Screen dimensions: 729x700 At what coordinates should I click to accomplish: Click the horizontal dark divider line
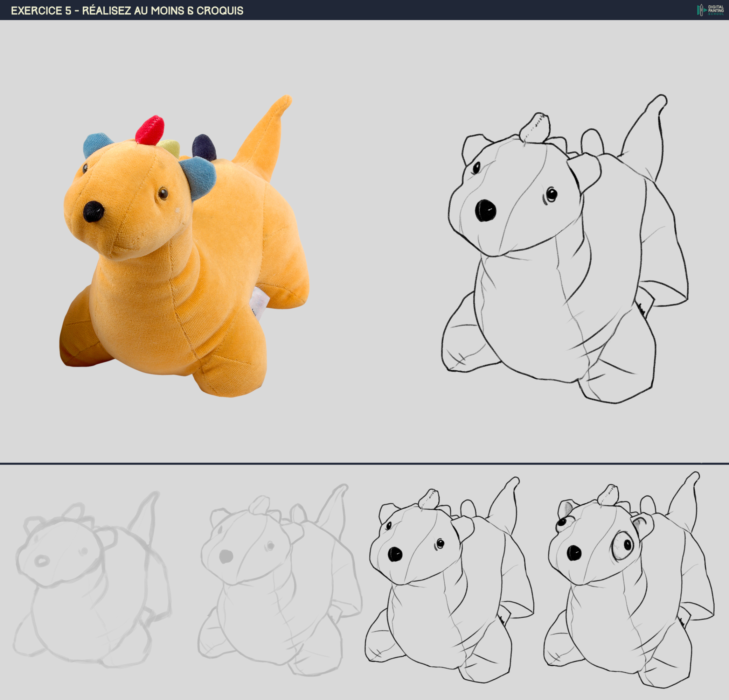[364, 463]
